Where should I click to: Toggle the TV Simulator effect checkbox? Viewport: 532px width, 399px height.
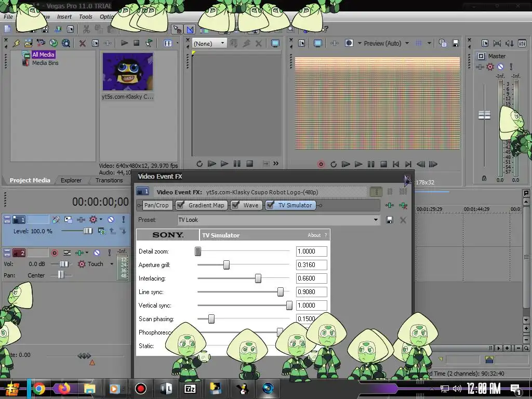tap(270, 205)
